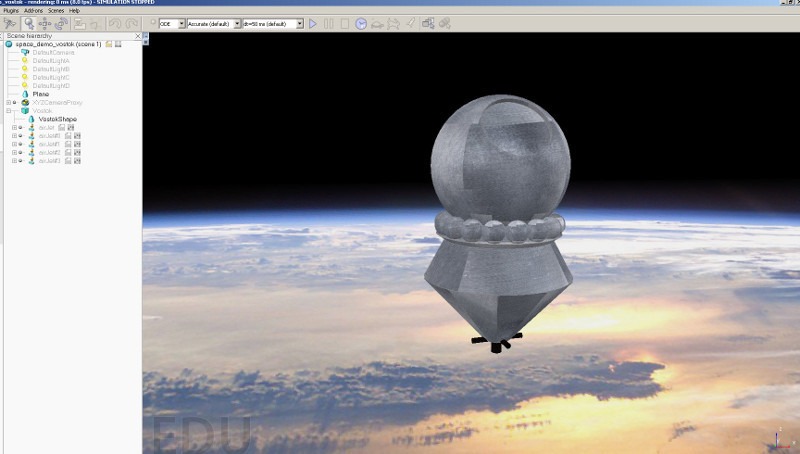Close the Scene hierarchy panel
Screen dimensions: 800x454
(x=138, y=36)
